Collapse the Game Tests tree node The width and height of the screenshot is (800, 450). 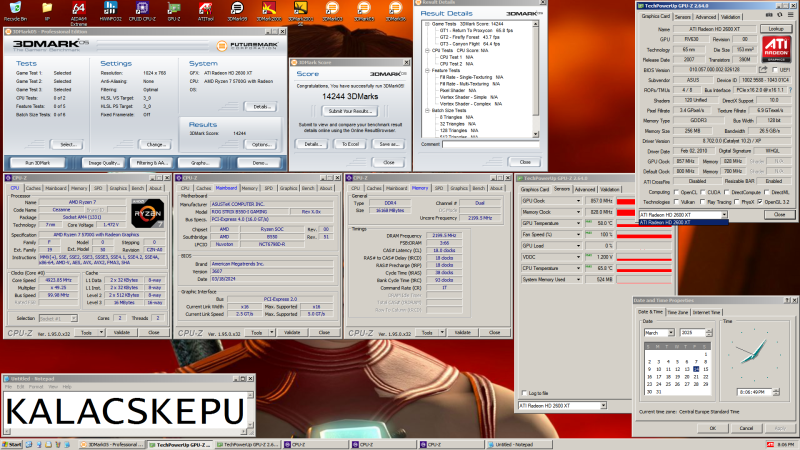click(x=428, y=24)
